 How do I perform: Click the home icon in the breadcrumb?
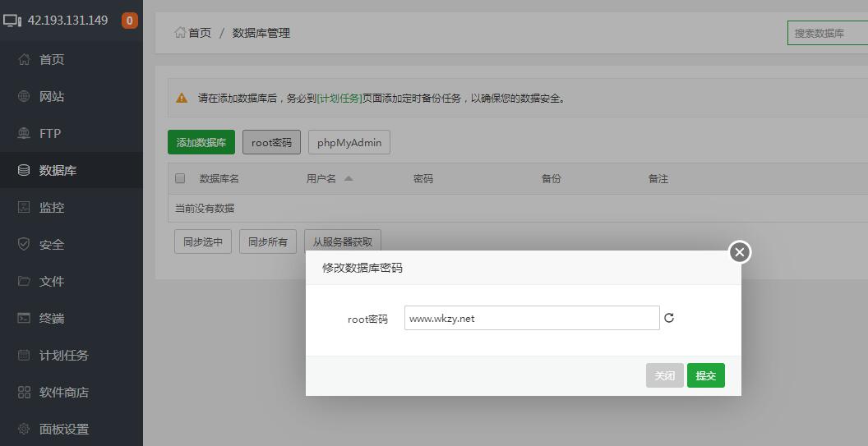(180, 33)
